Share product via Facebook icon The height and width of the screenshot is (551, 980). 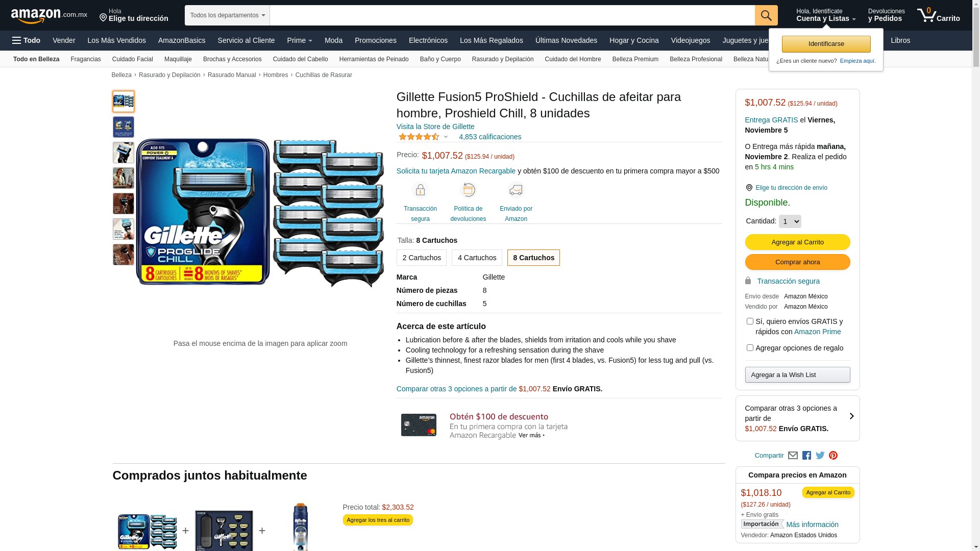(806, 456)
